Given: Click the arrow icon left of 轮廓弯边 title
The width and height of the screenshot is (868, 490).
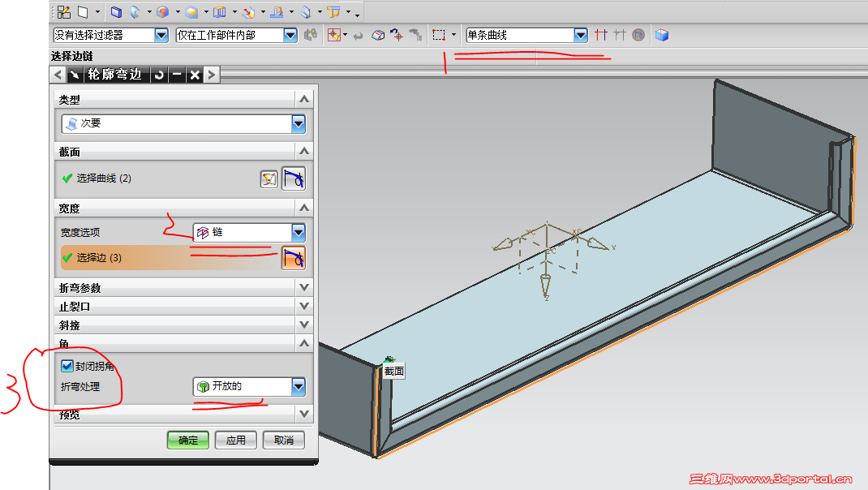Looking at the screenshot, I should coord(74,75).
